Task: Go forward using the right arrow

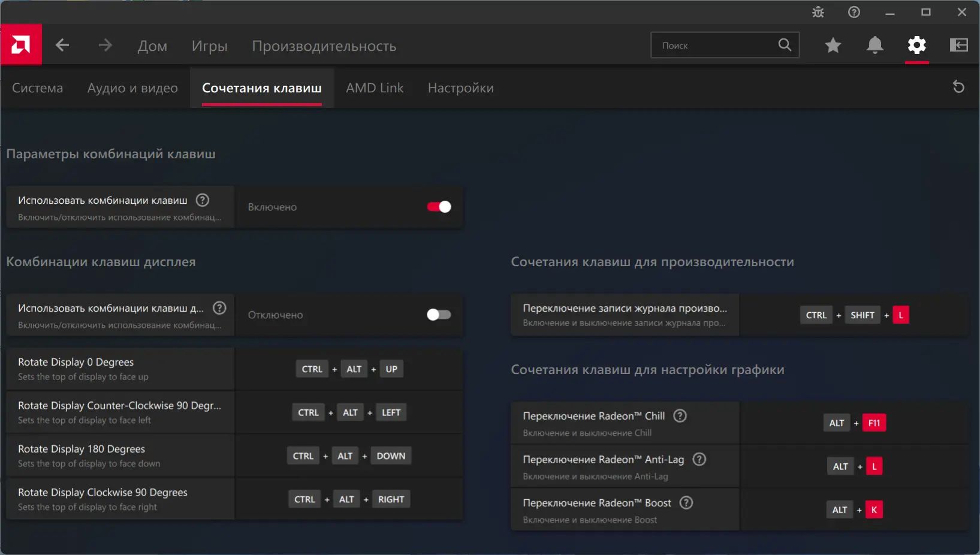Action: 105,45
